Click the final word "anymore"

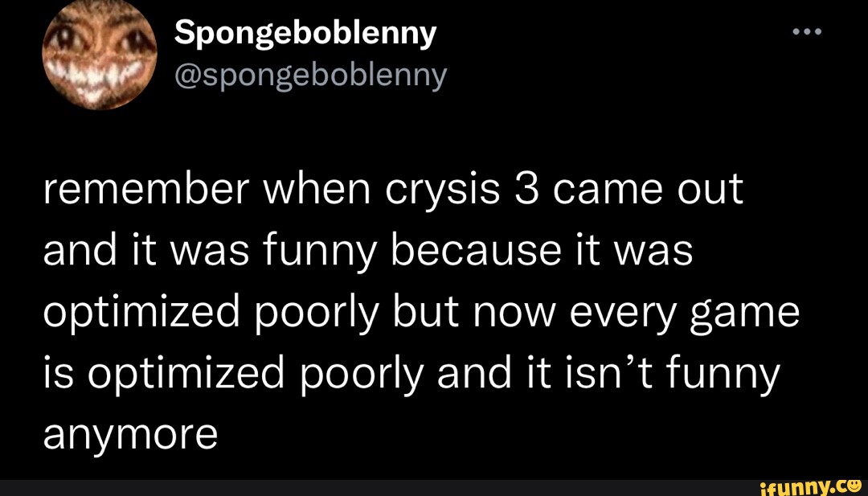(131, 436)
